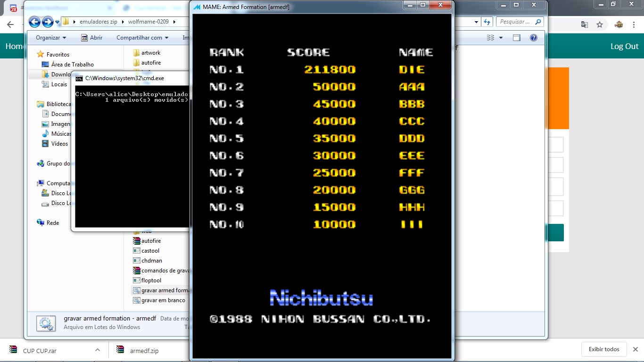644x362 pixels.
Task: Click emuladores zip in address breadcrumb
Action: click(99, 22)
